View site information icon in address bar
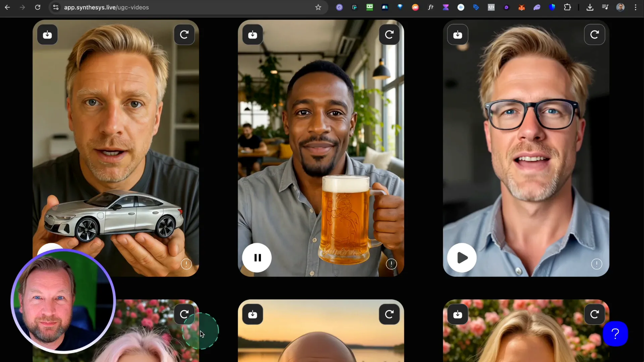644x362 pixels. point(56,7)
